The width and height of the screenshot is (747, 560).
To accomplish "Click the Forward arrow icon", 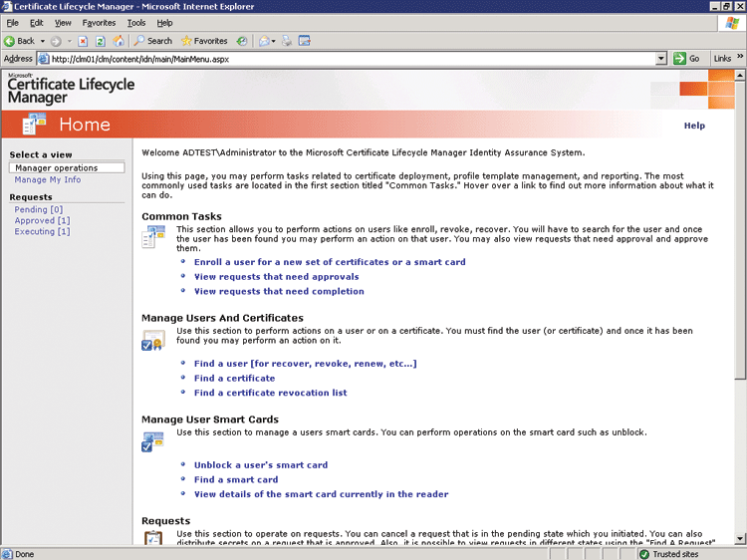I will pyautogui.click(x=56, y=42).
